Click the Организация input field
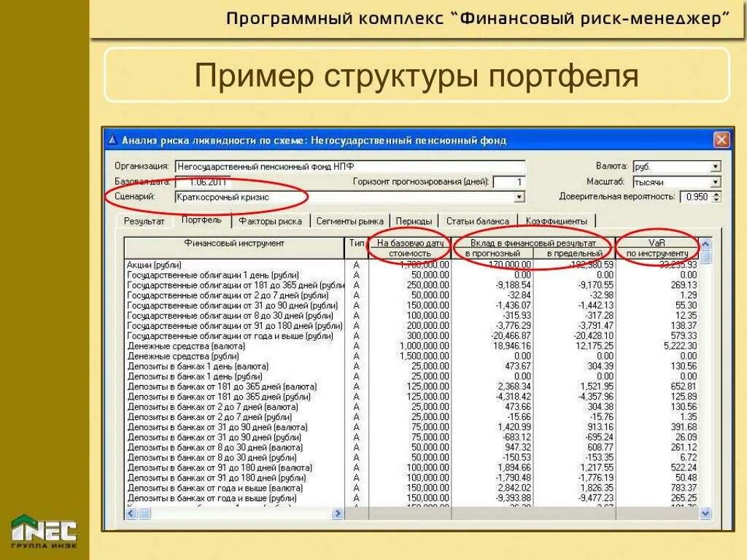 pos(350,166)
